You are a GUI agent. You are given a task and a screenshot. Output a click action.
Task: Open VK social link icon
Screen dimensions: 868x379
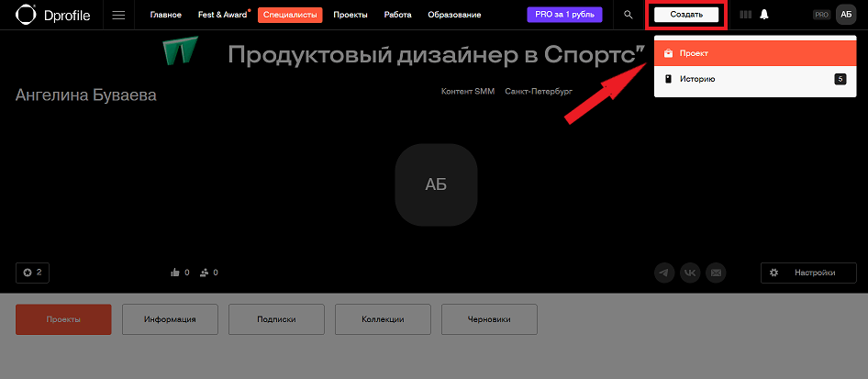click(690, 273)
